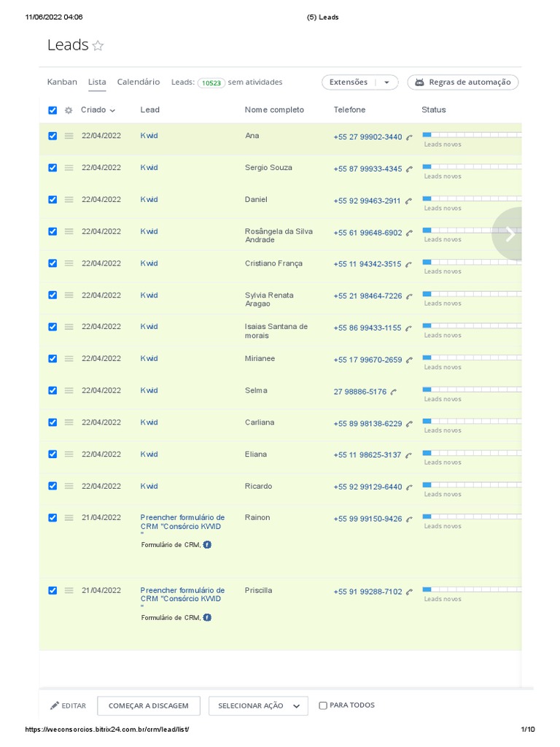Viewport: 560px width, 747px height.
Task: Click the Facebook icon in Rainon's lead row
Action: point(207,544)
